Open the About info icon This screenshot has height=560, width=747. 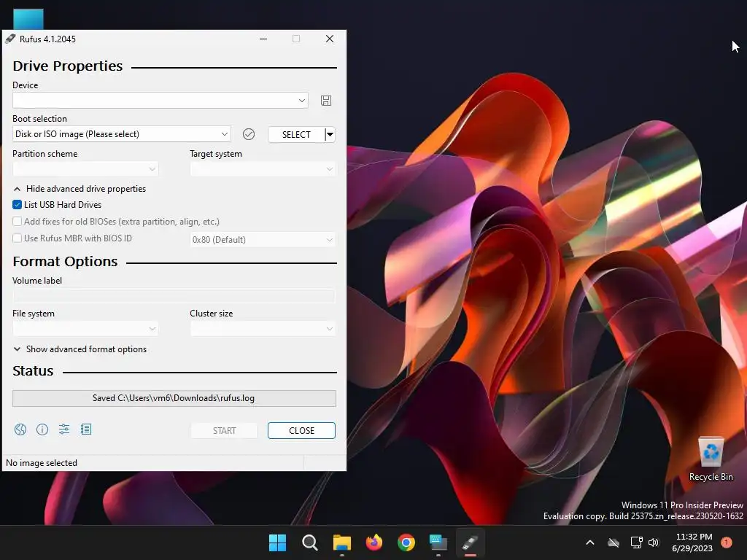(x=42, y=429)
